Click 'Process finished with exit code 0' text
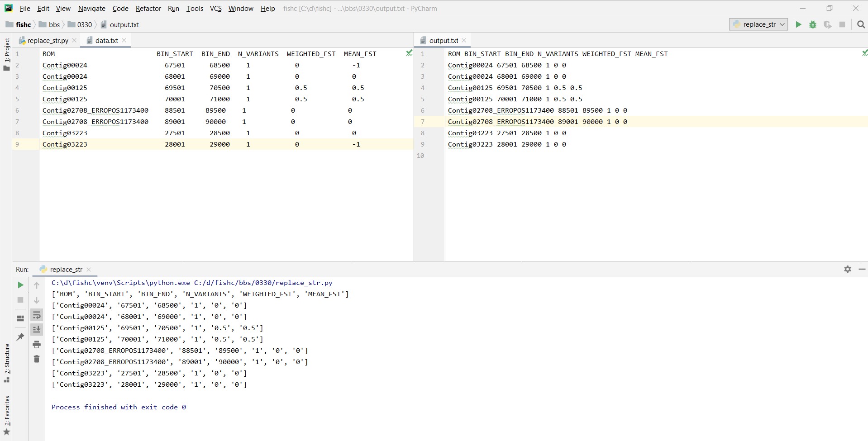This screenshot has height=441, width=868. click(119, 407)
